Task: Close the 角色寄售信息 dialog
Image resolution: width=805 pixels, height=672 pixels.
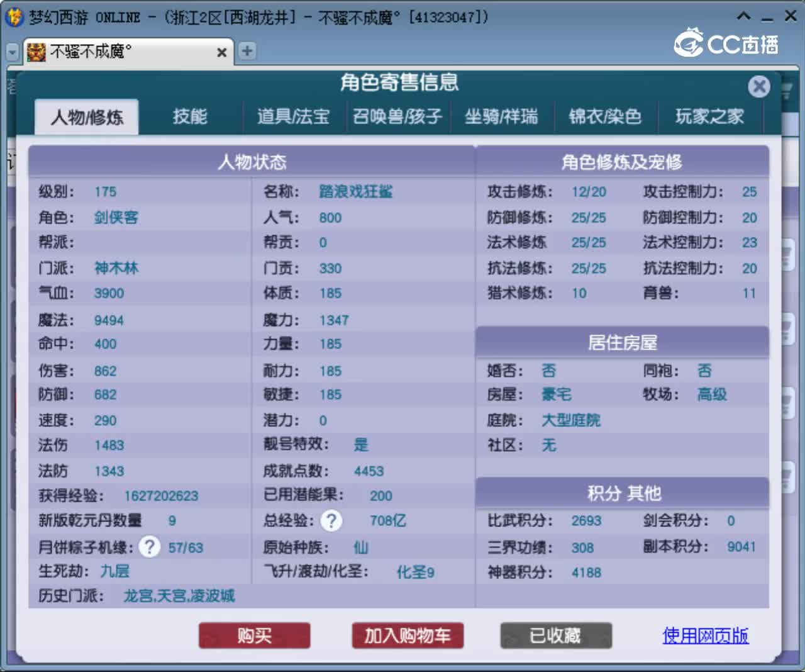Action: tap(759, 86)
